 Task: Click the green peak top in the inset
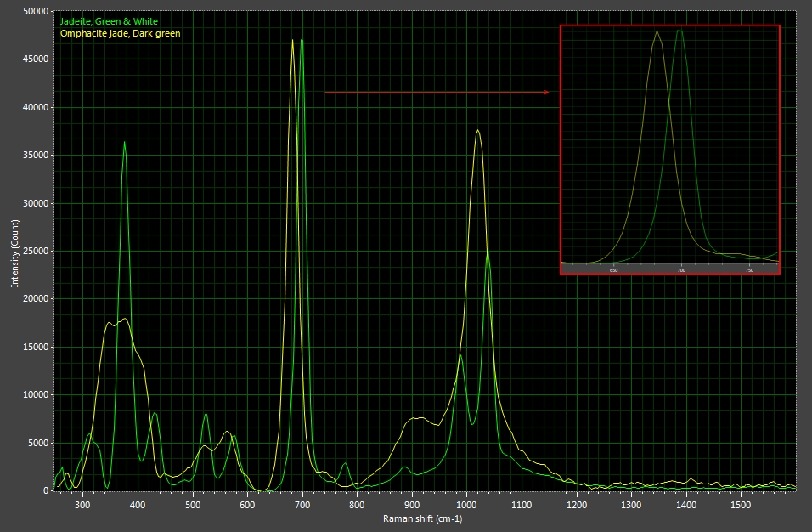[x=680, y=31]
